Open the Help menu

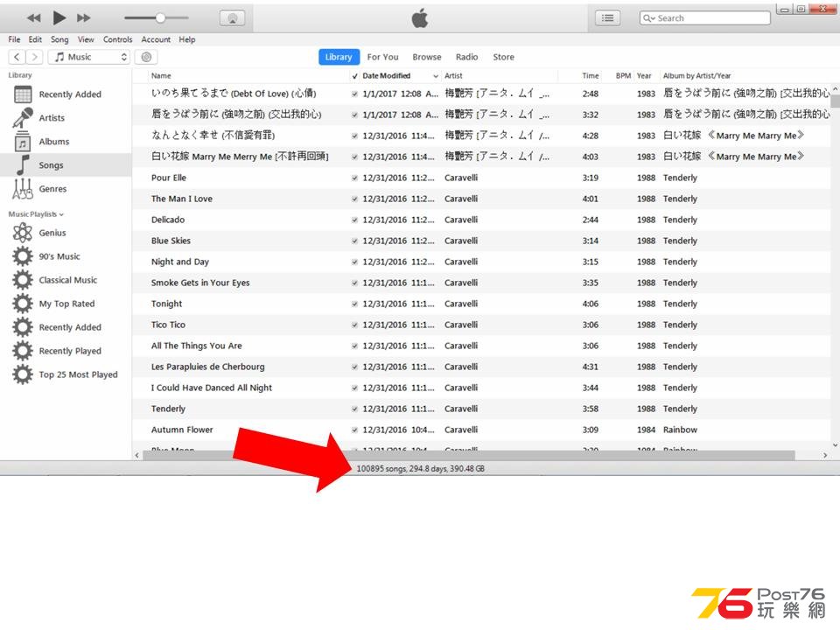pyautogui.click(x=187, y=39)
